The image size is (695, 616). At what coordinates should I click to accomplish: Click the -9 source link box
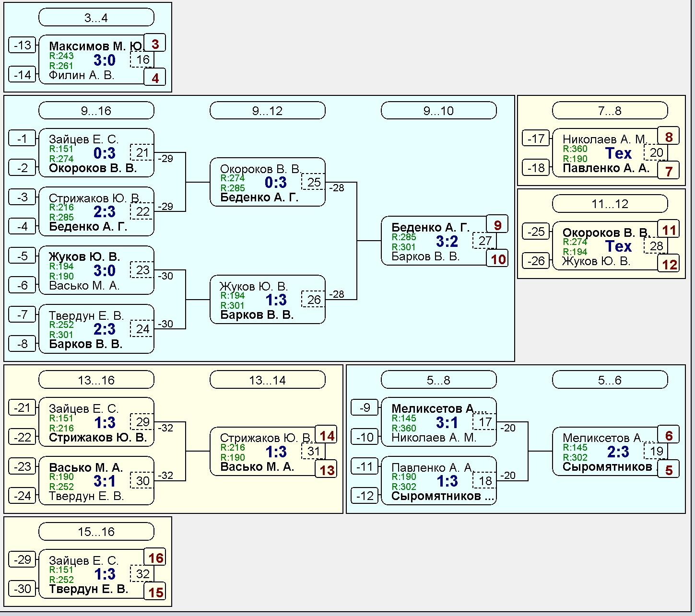pos(365,408)
